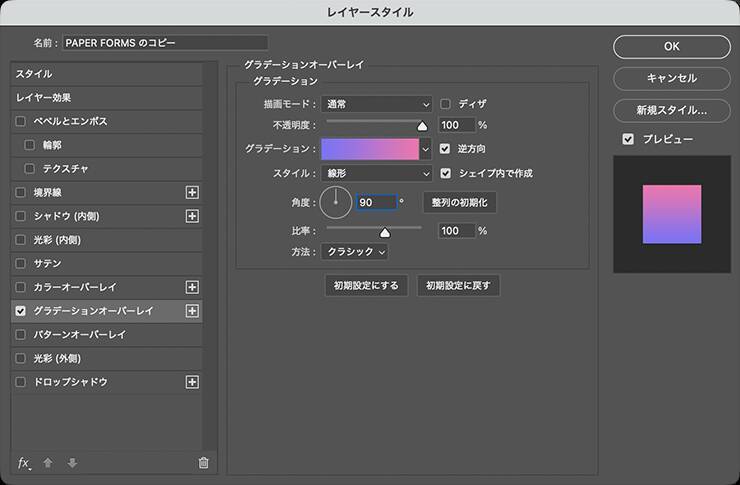Enable シャドウ (内側) checkbox
740x485 pixels.
coord(20,216)
